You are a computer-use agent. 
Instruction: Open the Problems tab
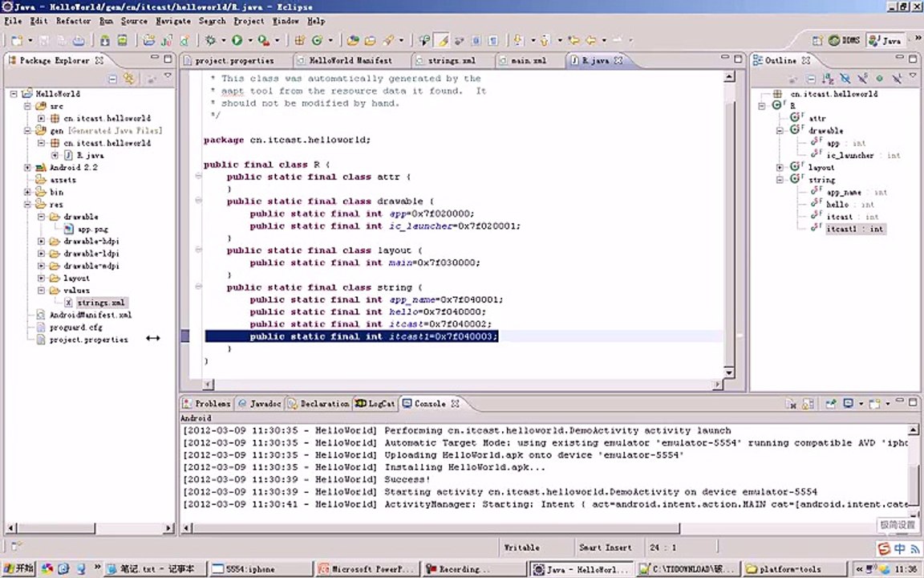[206, 404]
